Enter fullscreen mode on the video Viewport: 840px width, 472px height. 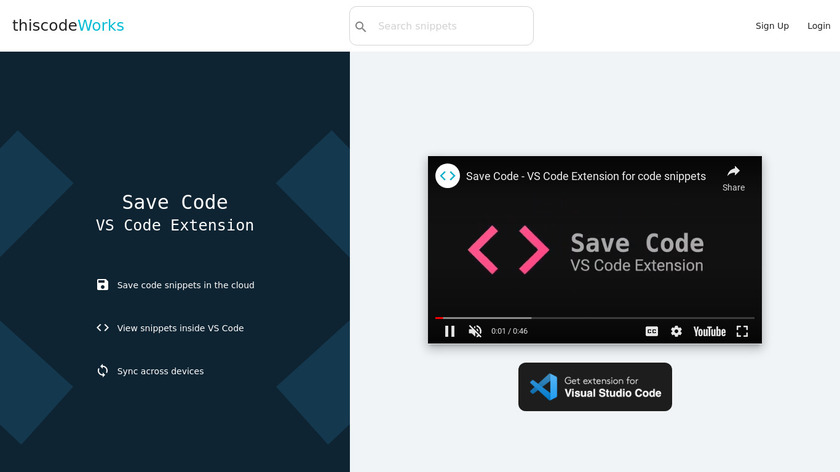pyautogui.click(x=742, y=332)
